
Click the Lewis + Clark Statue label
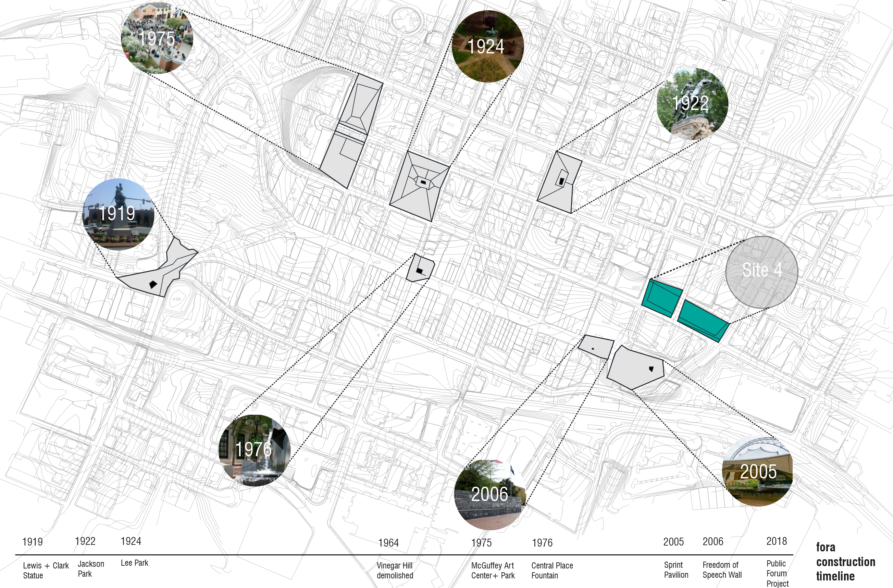click(46, 571)
